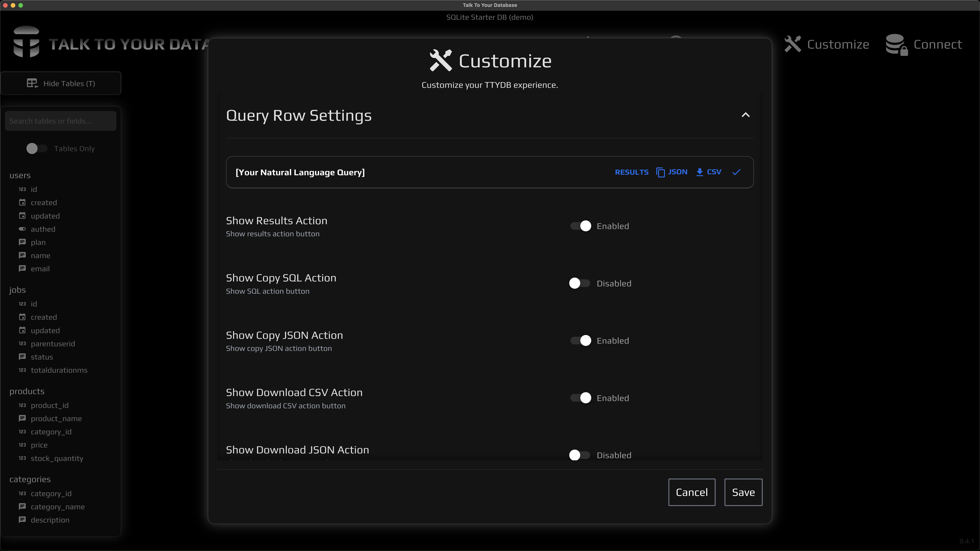Collapse the Query Row Settings section
980x551 pixels.
point(745,115)
